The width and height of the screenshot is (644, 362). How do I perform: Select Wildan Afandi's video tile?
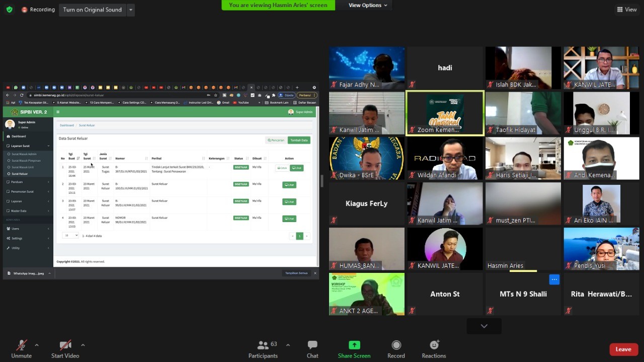click(445, 158)
